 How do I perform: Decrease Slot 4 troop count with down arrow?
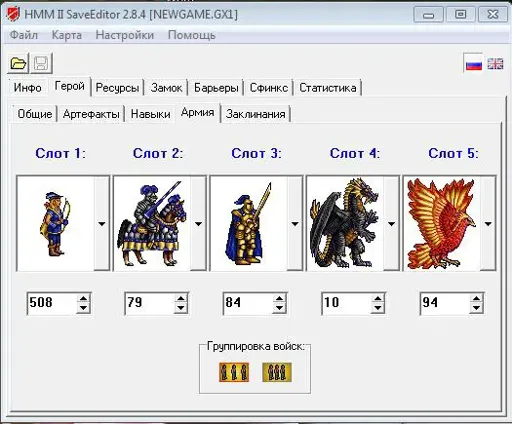378,308
